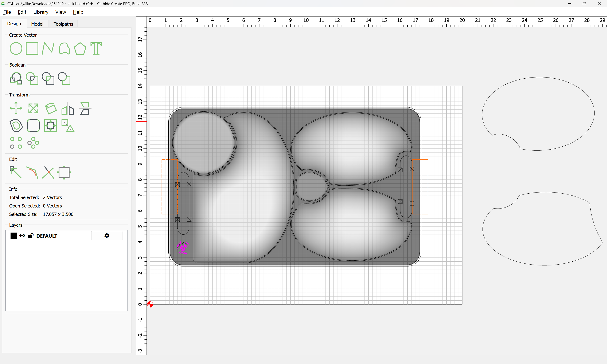Pick the Polyline vector tool
607x364 pixels.
coord(48,48)
